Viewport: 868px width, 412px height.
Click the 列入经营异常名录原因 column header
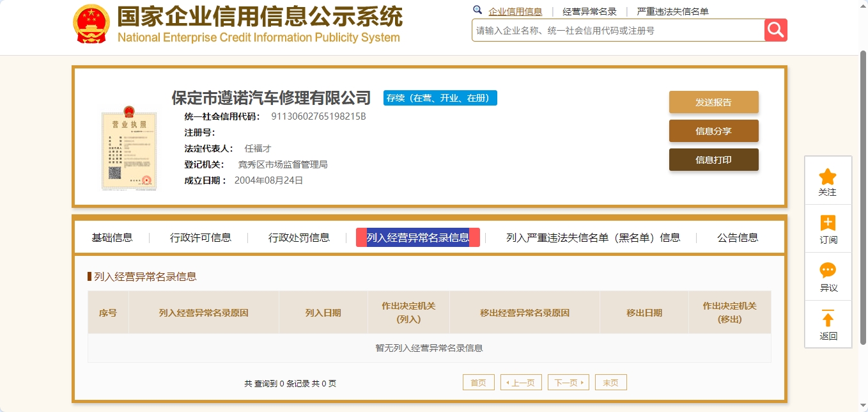204,313
